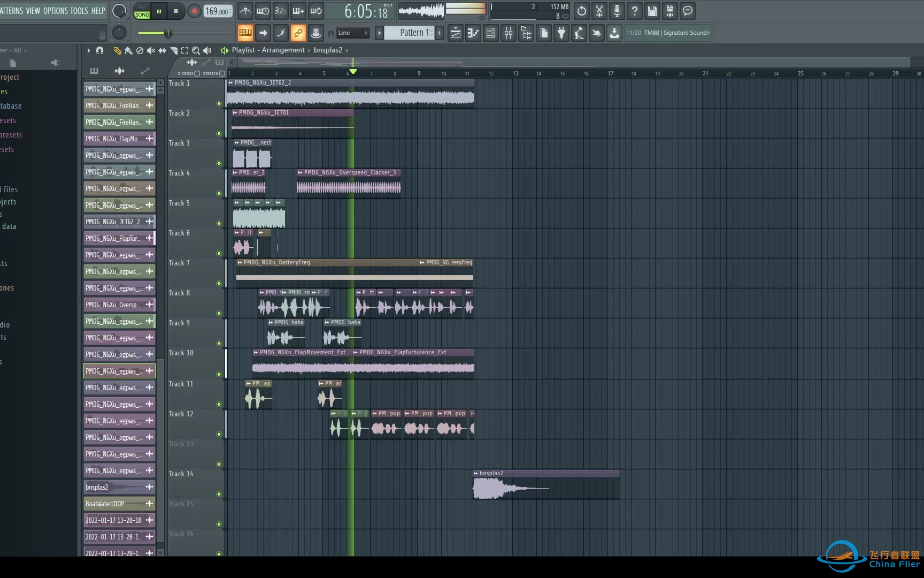Open the PMDG_NGXu_BatteryFreq clip menu
The width and height of the screenshot is (924, 578).
(240, 263)
